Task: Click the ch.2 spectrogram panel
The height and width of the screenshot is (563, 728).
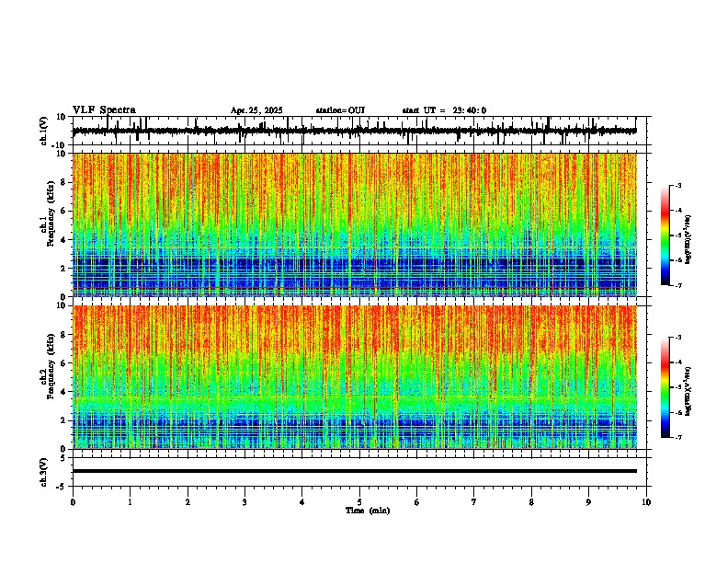Action: (355, 377)
